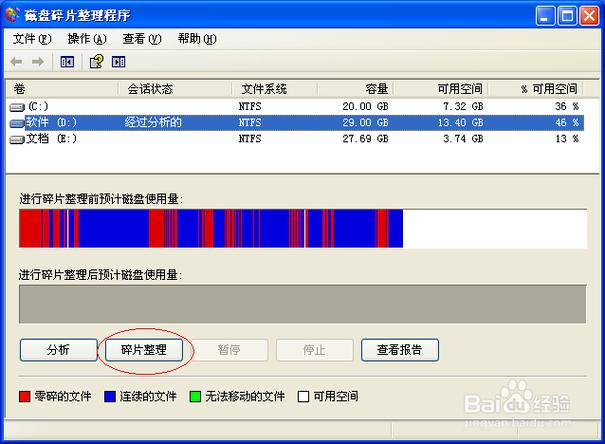605x444 pixels.
Task: Select the 文档 (E:) volume row
Action: [295, 139]
